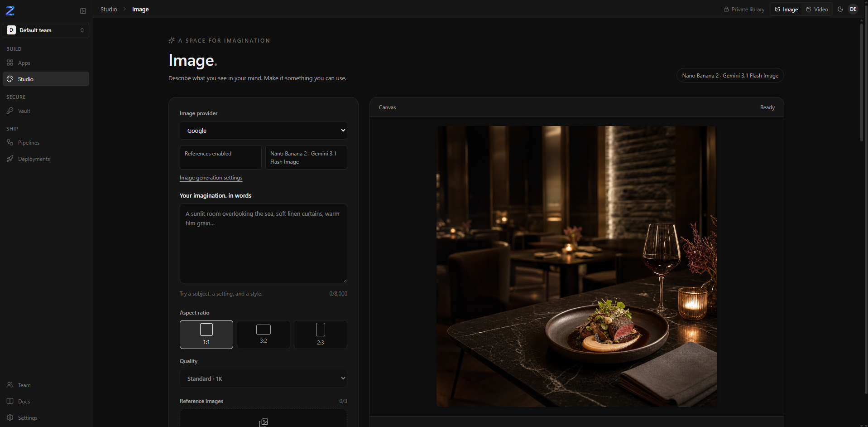Click the Canvas panel label
Viewport: 868px width, 427px height.
(x=388, y=107)
